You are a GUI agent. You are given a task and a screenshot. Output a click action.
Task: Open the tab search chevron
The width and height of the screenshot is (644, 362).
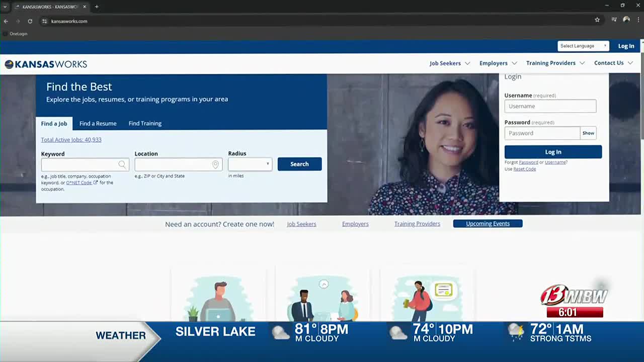tap(5, 7)
